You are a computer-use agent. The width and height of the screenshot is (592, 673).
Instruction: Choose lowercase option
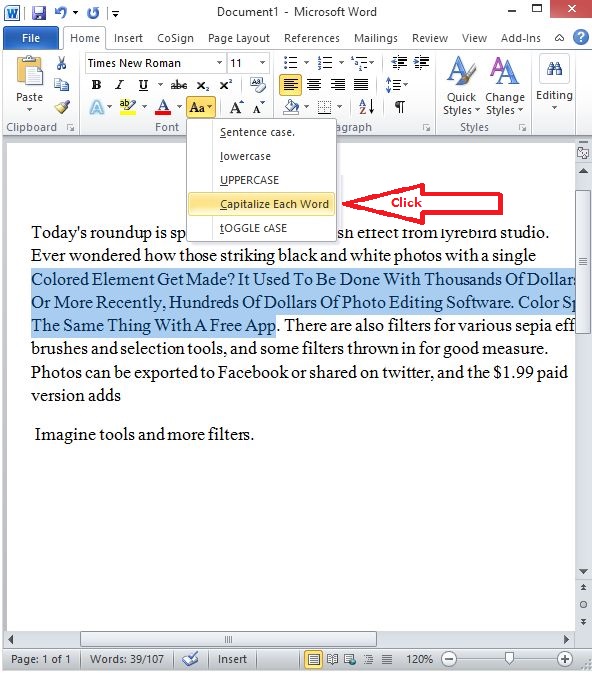(262, 156)
